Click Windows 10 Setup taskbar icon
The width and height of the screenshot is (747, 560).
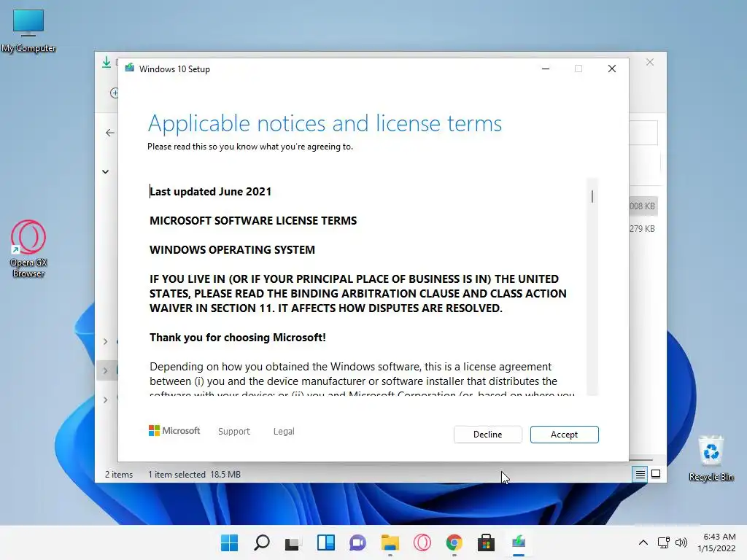(x=519, y=542)
